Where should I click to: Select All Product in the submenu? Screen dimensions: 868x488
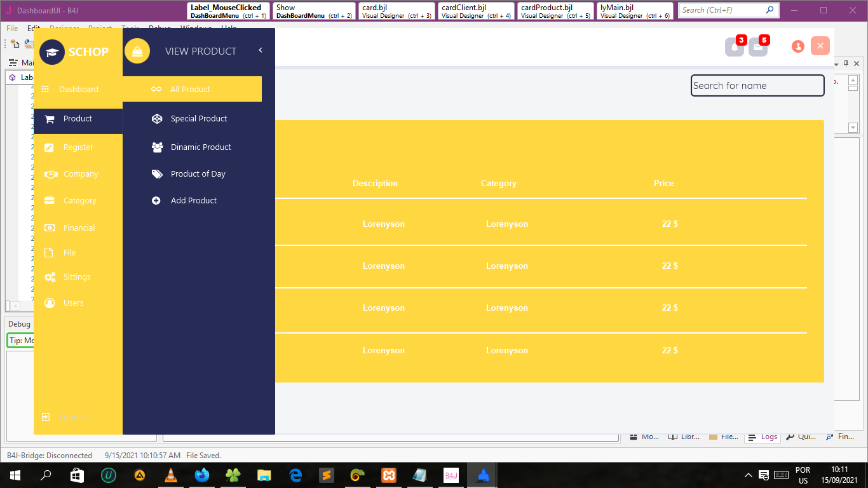point(192,89)
